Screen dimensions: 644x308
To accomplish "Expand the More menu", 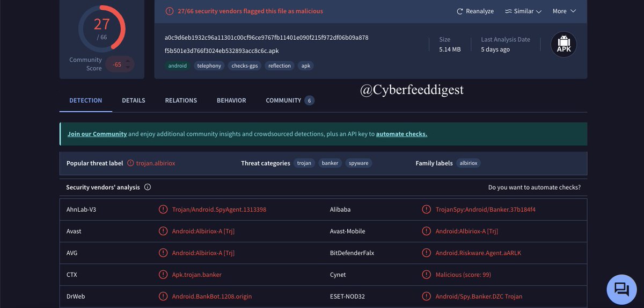I will (x=564, y=11).
